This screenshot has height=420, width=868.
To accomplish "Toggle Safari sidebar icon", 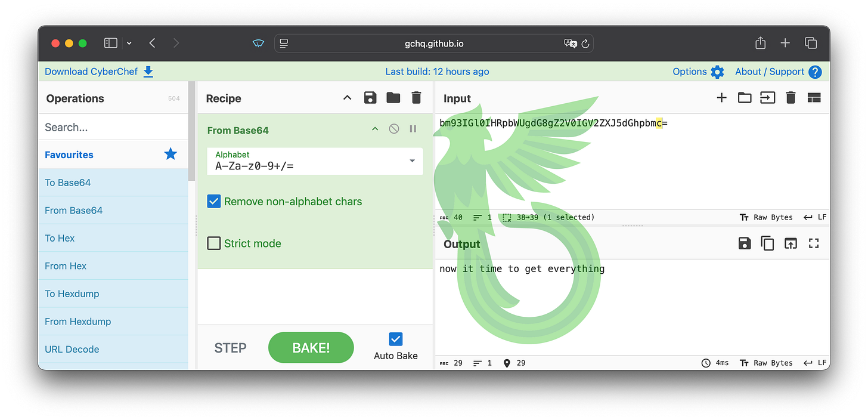I will point(111,43).
